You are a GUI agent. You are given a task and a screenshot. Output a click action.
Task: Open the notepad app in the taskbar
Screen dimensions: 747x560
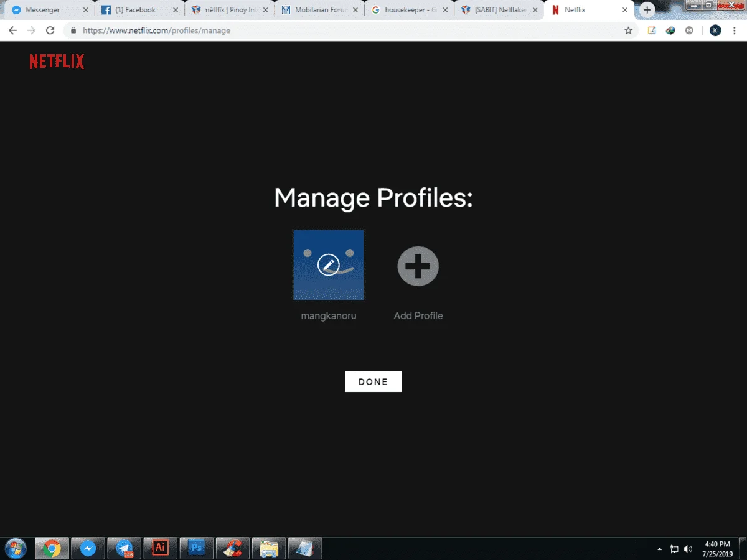pyautogui.click(x=304, y=548)
